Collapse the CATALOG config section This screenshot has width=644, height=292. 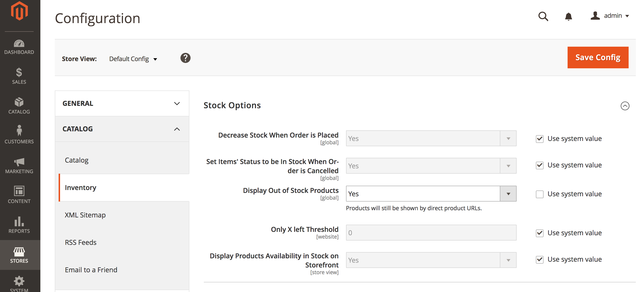click(x=122, y=129)
